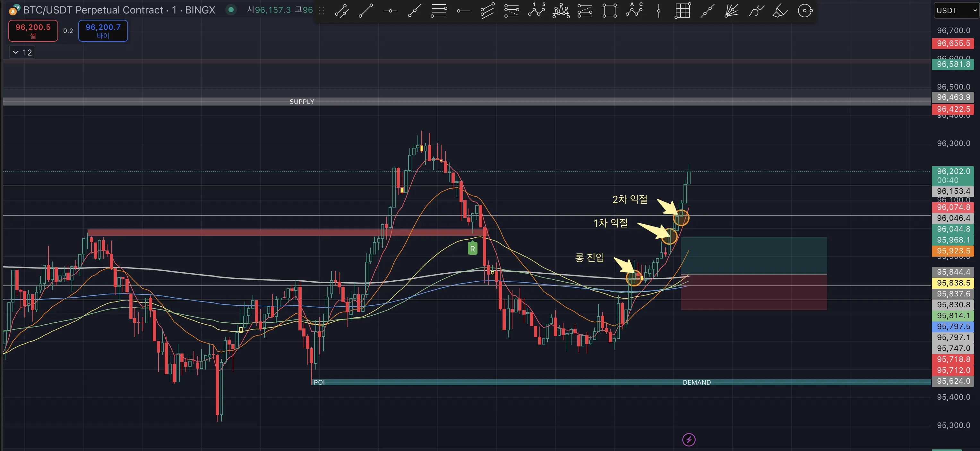Click the gray 96,046.4 price label
This screenshot has height=451, width=980.
(953, 218)
